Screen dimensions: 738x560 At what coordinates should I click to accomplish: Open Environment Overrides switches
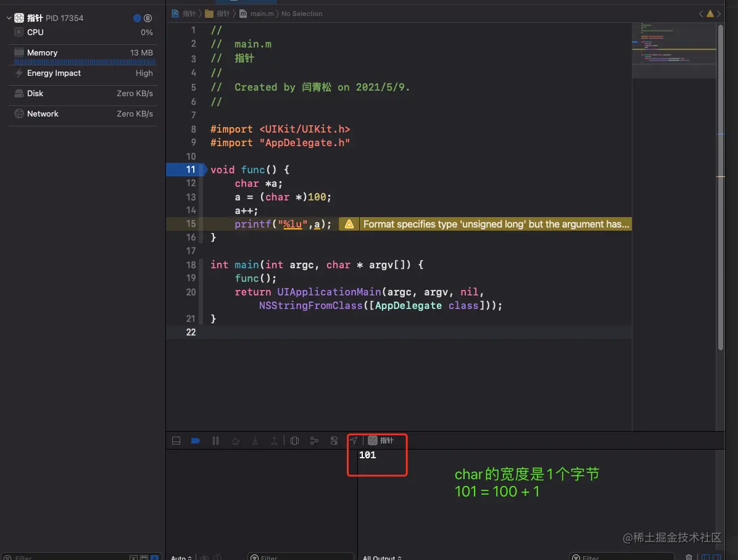pos(334,440)
